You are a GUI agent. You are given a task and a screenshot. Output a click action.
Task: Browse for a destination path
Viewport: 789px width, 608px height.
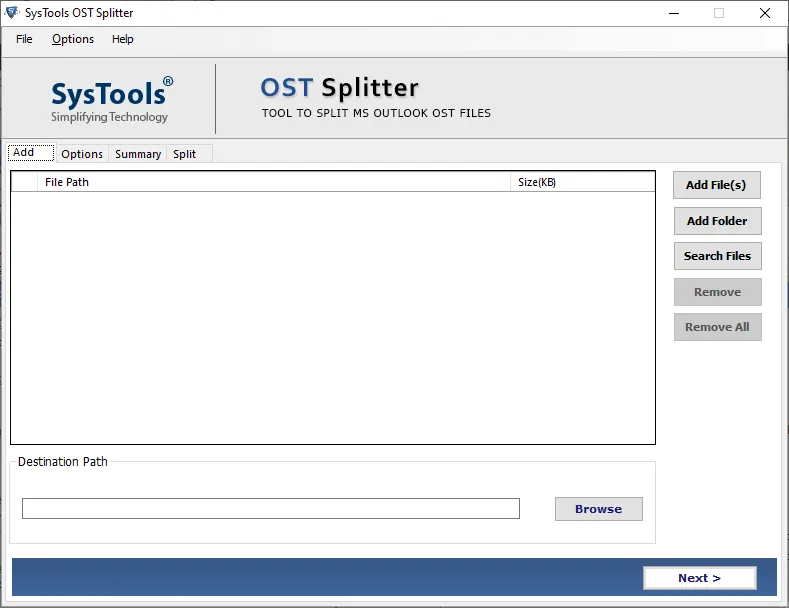point(598,509)
